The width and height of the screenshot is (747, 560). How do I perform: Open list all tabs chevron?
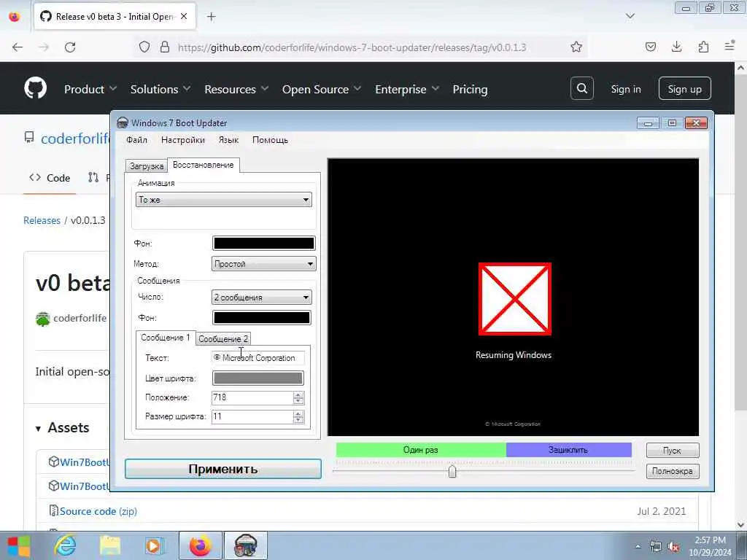630,16
